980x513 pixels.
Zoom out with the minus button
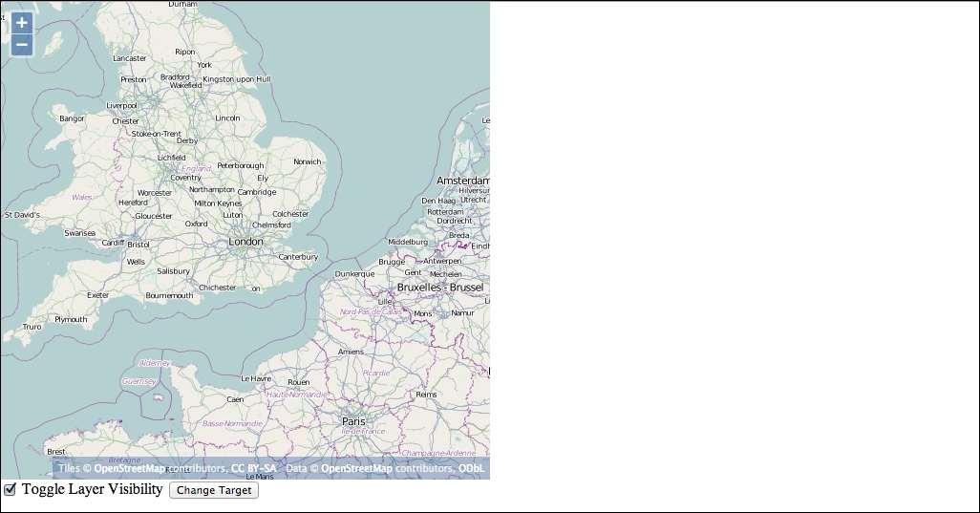pyautogui.click(x=22, y=45)
